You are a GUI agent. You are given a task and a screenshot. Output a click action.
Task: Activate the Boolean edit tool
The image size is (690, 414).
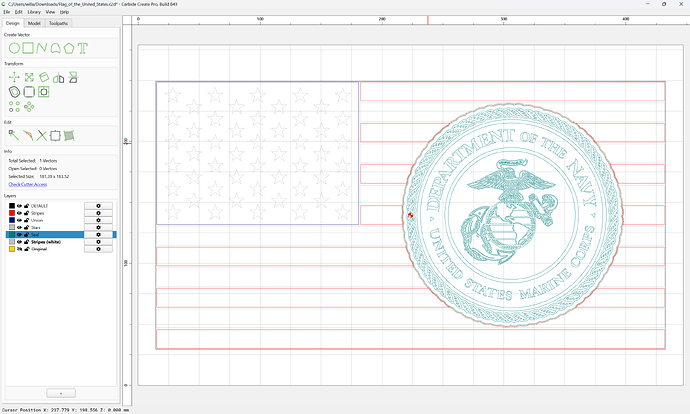(55, 136)
